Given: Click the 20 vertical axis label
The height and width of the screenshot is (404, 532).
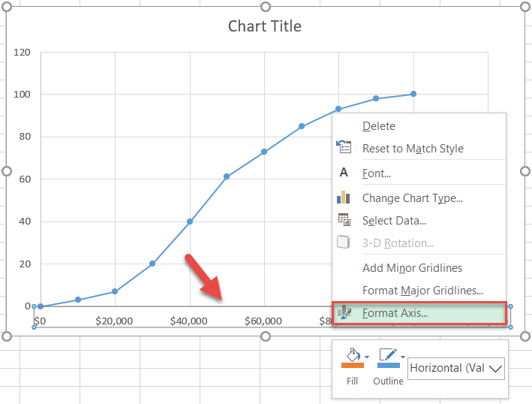Looking at the screenshot, I should (25, 264).
